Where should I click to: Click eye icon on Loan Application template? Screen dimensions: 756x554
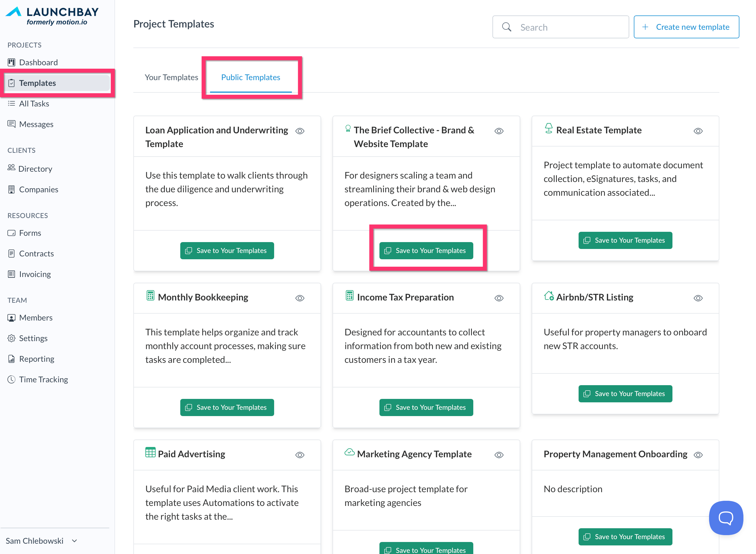pos(300,131)
